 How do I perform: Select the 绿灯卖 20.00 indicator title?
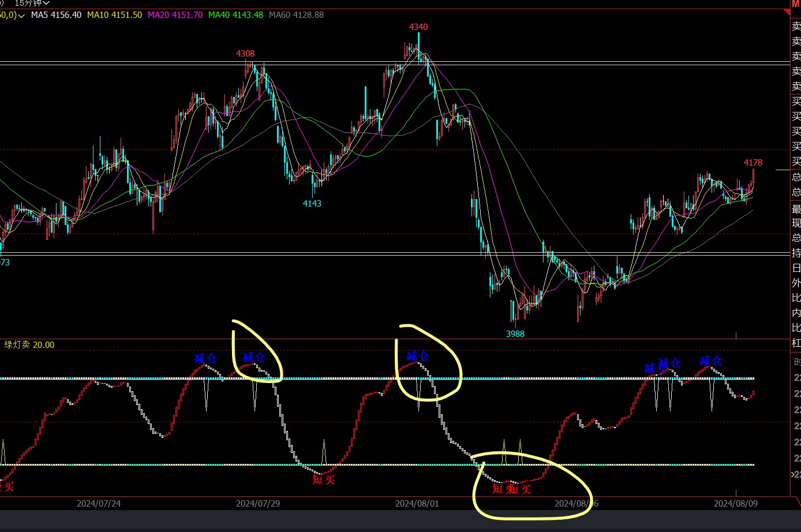pos(29,345)
